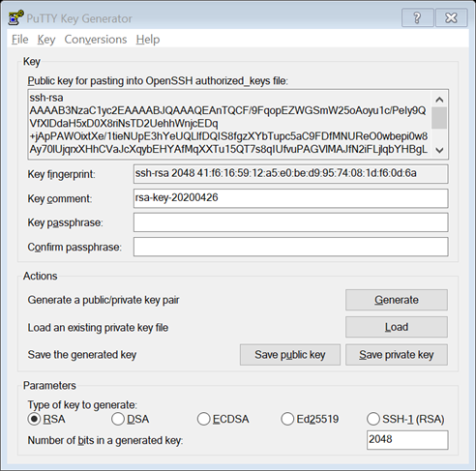Click the public key text starting with ssh-rsa

(46, 98)
